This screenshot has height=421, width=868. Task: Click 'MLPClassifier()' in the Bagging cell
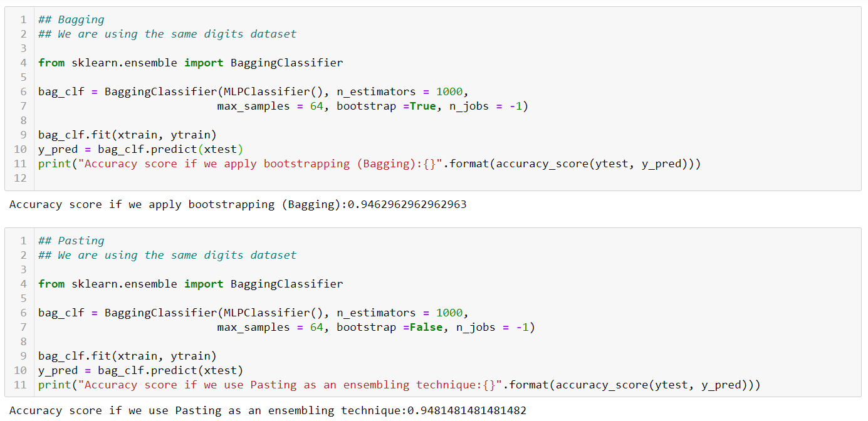coord(274,91)
